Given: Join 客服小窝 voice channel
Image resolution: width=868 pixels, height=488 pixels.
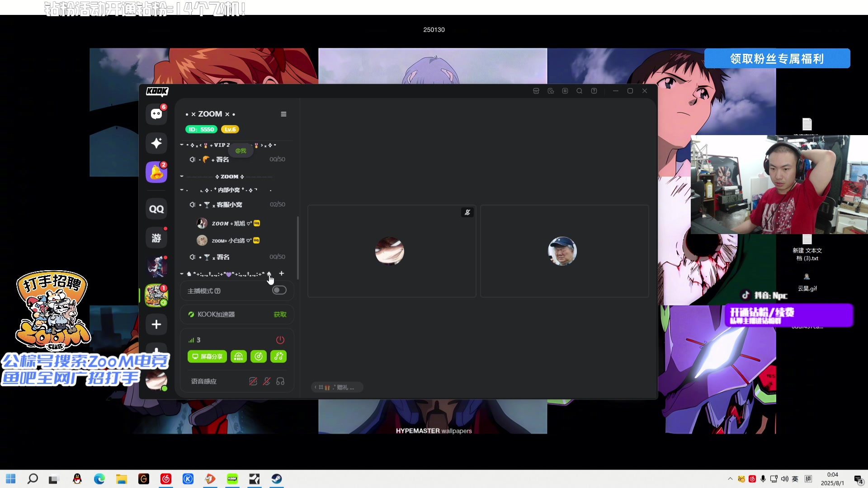Looking at the screenshot, I should [237, 205].
